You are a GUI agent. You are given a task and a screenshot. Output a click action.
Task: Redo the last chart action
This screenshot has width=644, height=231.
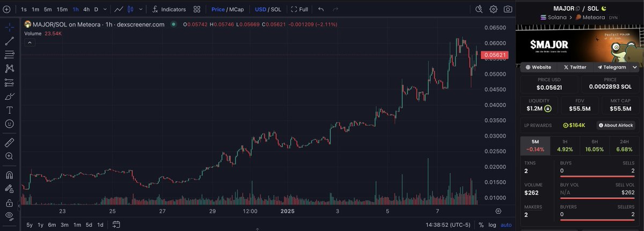pyautogui.click(x=335, y=9)
